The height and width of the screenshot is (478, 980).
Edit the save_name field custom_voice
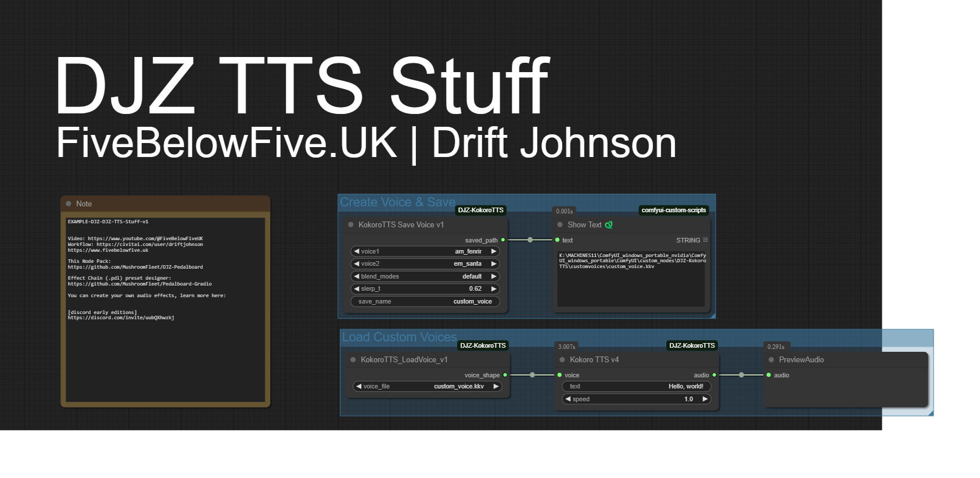pyautogui.click(x=425, y=301)
